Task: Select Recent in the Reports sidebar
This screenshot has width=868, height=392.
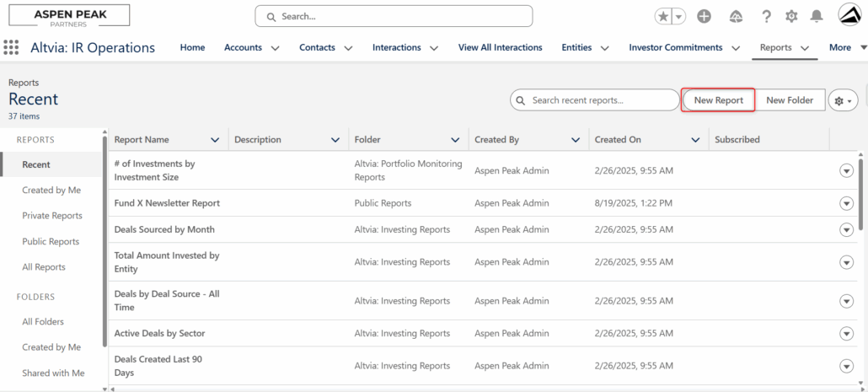Action: (51, 164)
